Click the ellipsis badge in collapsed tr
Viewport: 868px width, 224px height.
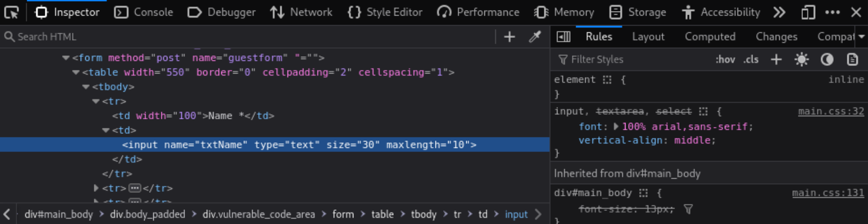[135, 188]
